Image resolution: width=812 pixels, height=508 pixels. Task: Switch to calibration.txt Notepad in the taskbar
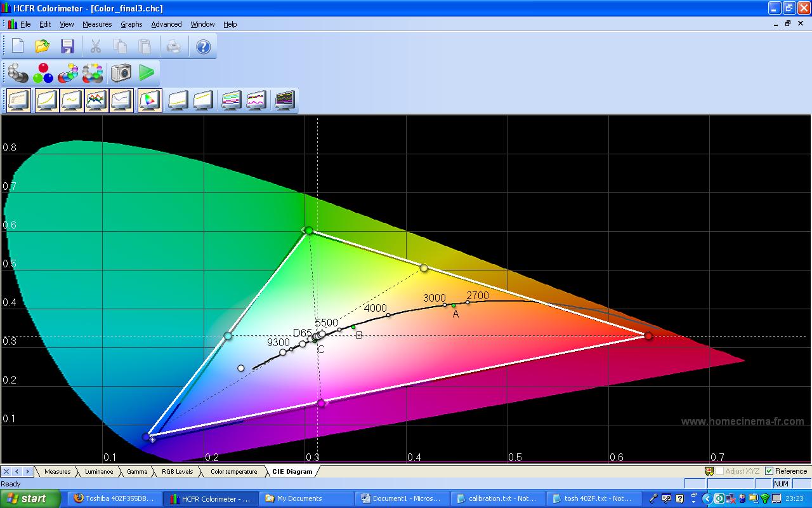(498, 498)
